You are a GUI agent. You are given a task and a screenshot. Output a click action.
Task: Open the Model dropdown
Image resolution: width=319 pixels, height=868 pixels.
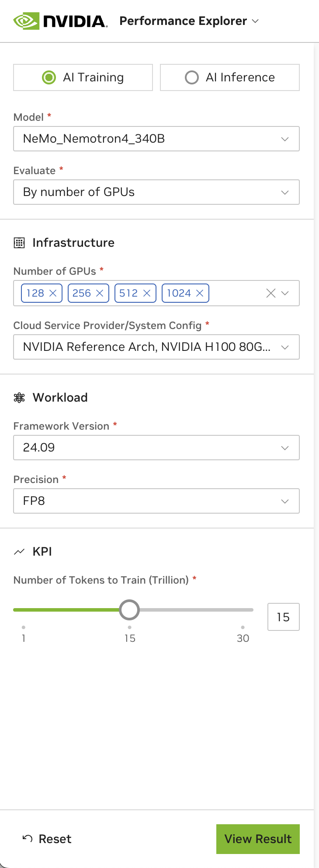coord(156,139)
